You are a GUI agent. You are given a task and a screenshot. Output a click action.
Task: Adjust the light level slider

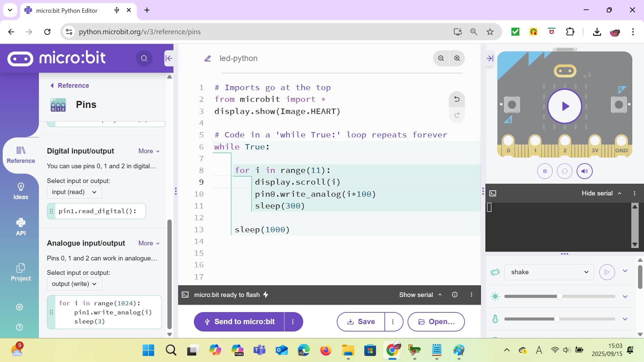(x=559, y=296)
